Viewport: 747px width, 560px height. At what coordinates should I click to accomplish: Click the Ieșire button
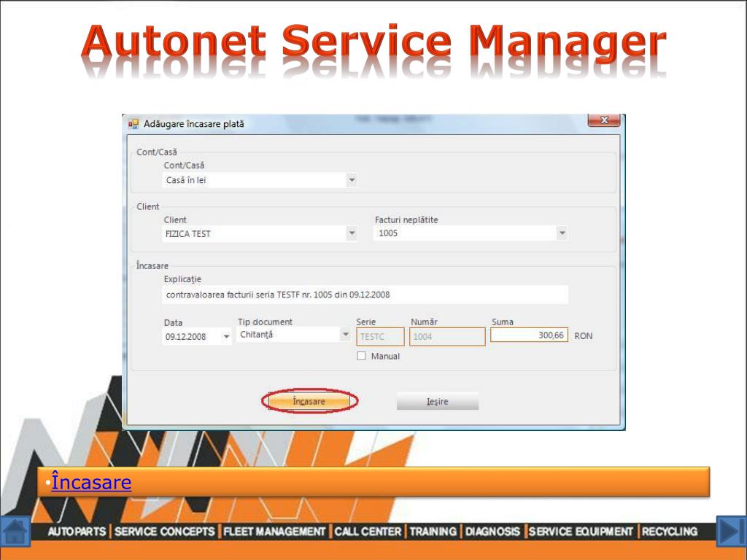(438, 402)
